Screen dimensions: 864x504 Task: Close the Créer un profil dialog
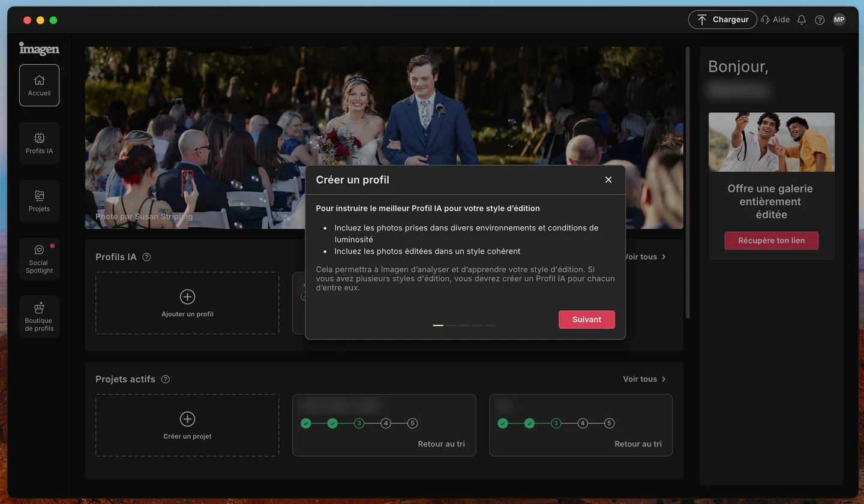click(x=608, y=180)
